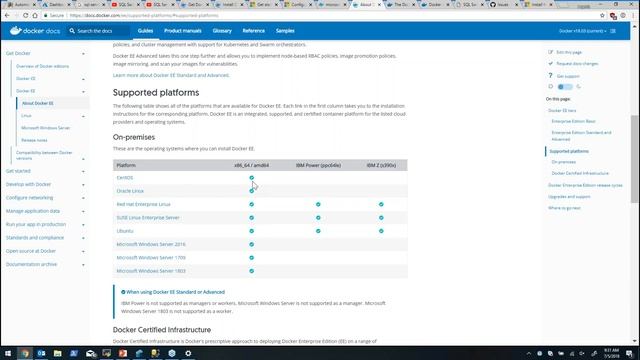Click 'Request docs changes' in right panel
This screenshot has height=360, width=640.
tap(577, 64)
